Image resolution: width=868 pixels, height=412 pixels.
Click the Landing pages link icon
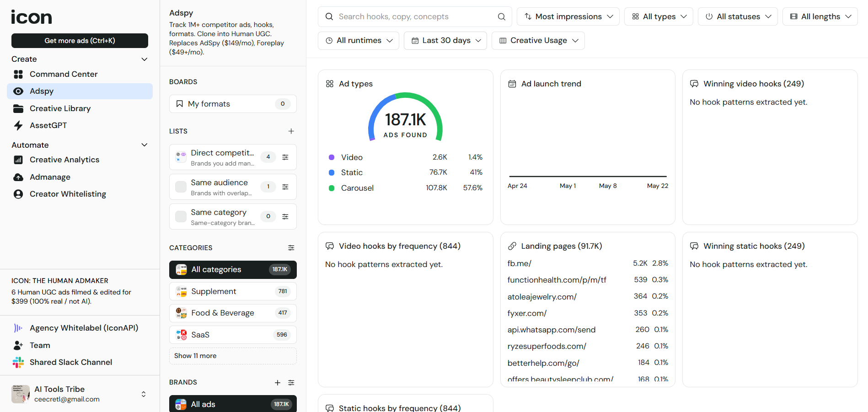click(512, 246)
